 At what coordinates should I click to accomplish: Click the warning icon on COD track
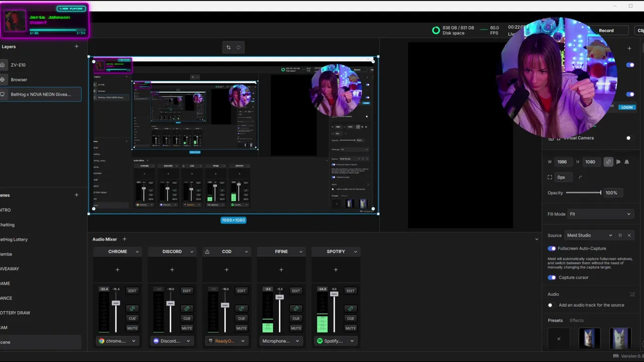coord(207,251)
